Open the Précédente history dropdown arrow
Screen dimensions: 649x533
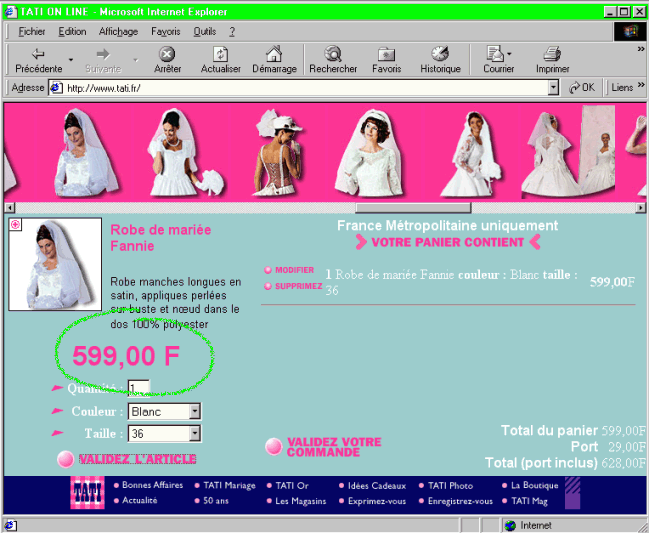[x=71, y=60]
